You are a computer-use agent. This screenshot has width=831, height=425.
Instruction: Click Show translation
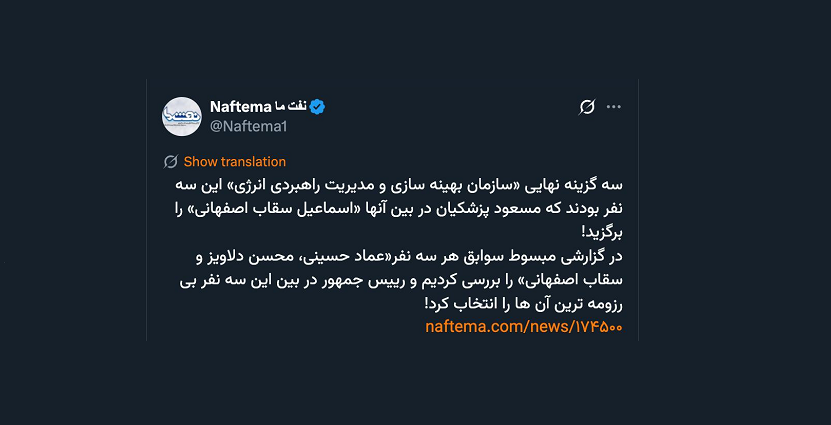(234, 161)
